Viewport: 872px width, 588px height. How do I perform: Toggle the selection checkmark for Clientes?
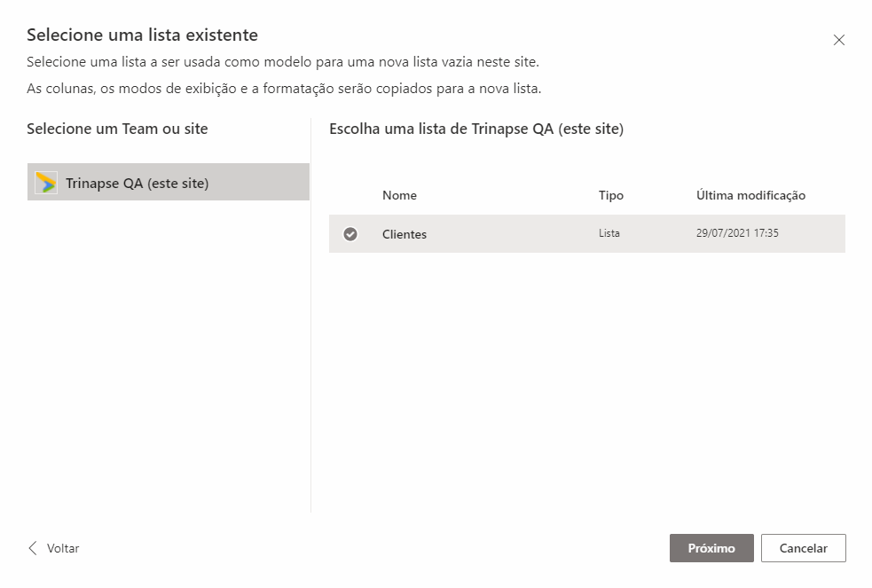click(350, 234)
